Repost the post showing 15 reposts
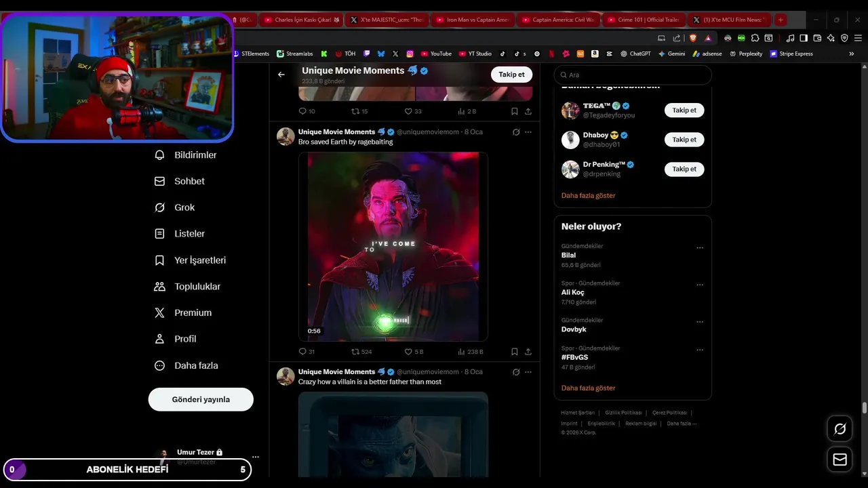The width and height of the screenshot is (868, 488). 359,111
